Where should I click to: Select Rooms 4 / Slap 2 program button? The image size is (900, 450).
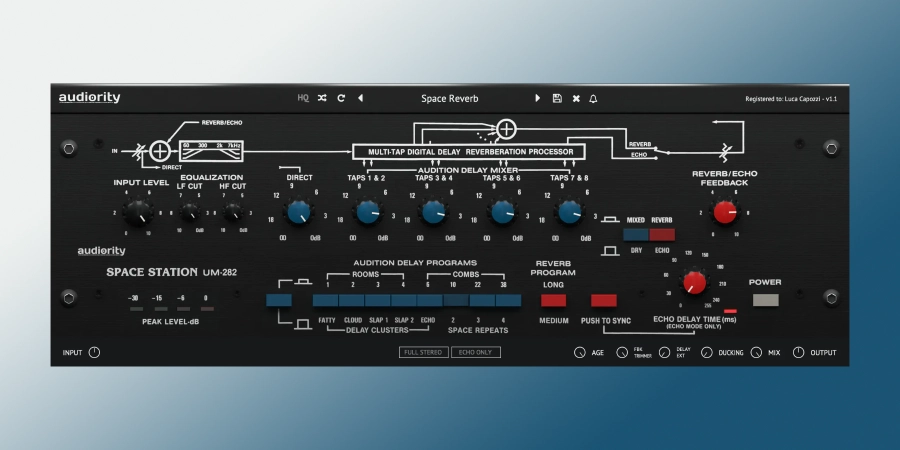[x=404, y=300]
